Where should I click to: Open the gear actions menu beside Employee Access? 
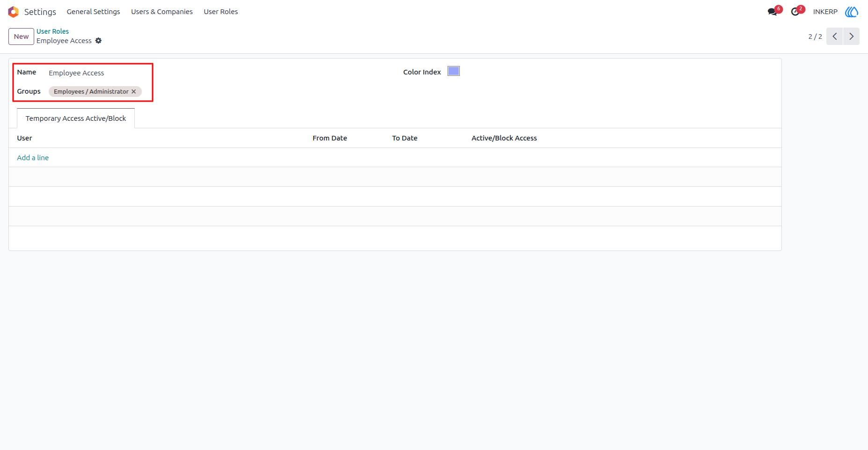[x=98, y=41]
